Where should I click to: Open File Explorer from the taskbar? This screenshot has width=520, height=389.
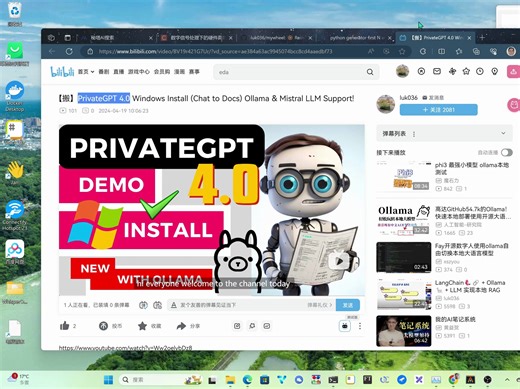230,379
